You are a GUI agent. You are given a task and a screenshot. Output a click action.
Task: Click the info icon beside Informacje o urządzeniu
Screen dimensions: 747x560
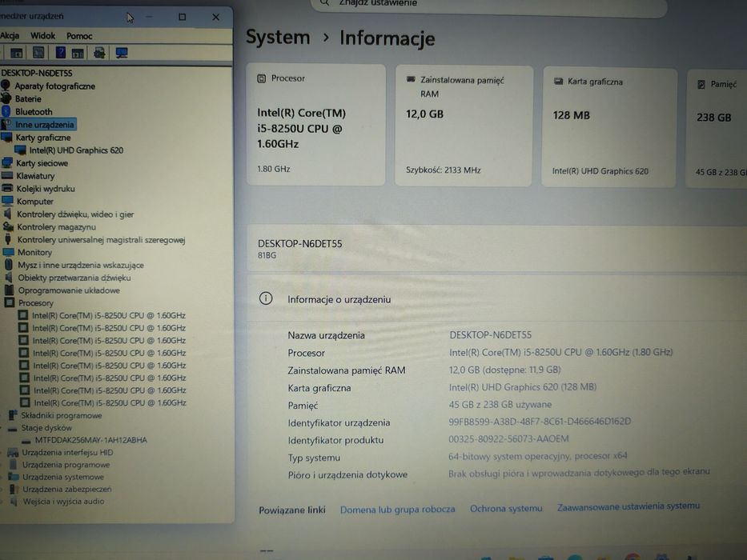pyautogui.click(x=266, y=298)
